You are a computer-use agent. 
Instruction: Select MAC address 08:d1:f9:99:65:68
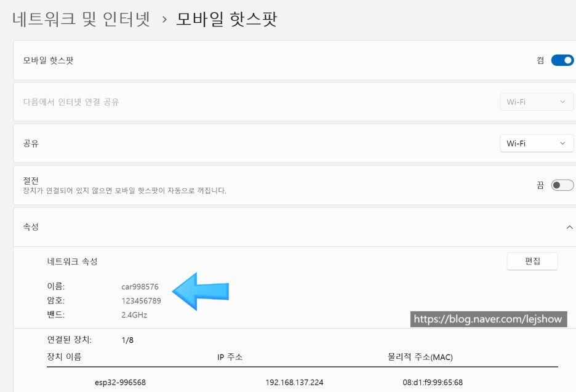[433, 382]
